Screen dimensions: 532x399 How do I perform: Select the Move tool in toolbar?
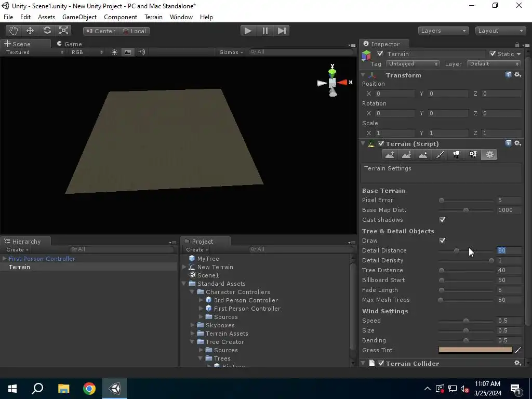[x=30, y=31]
